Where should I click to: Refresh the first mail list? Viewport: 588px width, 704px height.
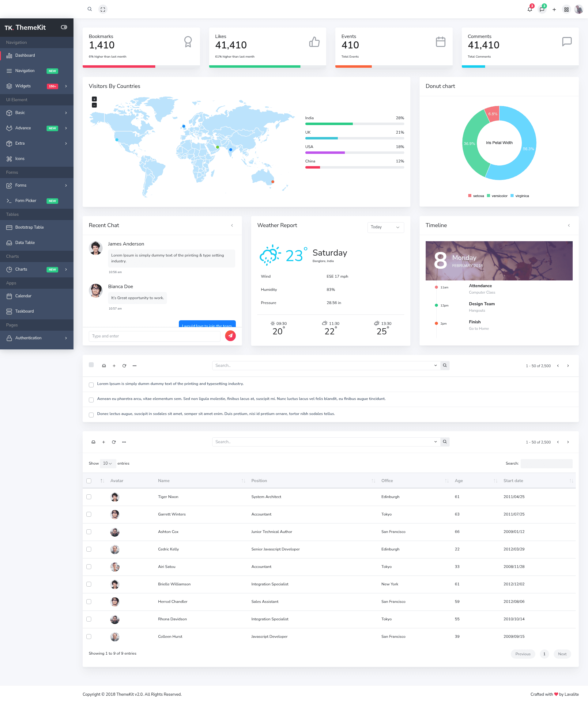point(124,366)
